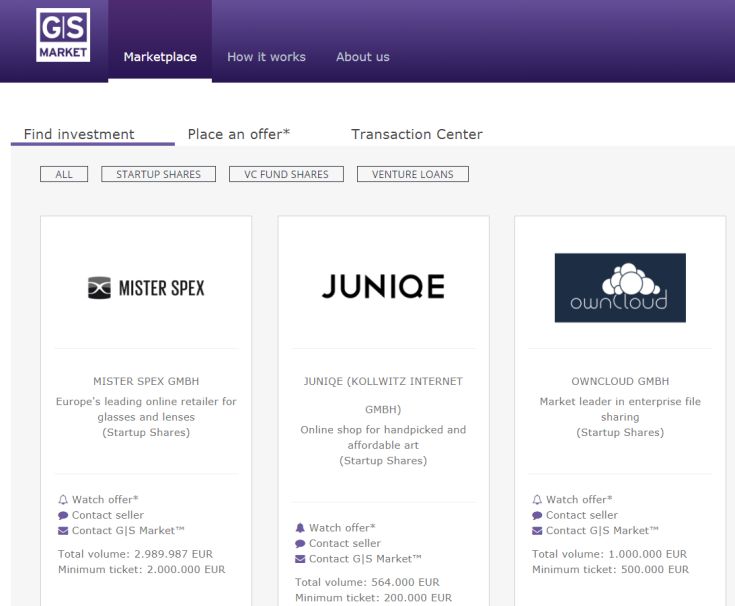Click 'Market leader in enterprise file sharing' text
The image size is (735, 606).
click(620, 409)
